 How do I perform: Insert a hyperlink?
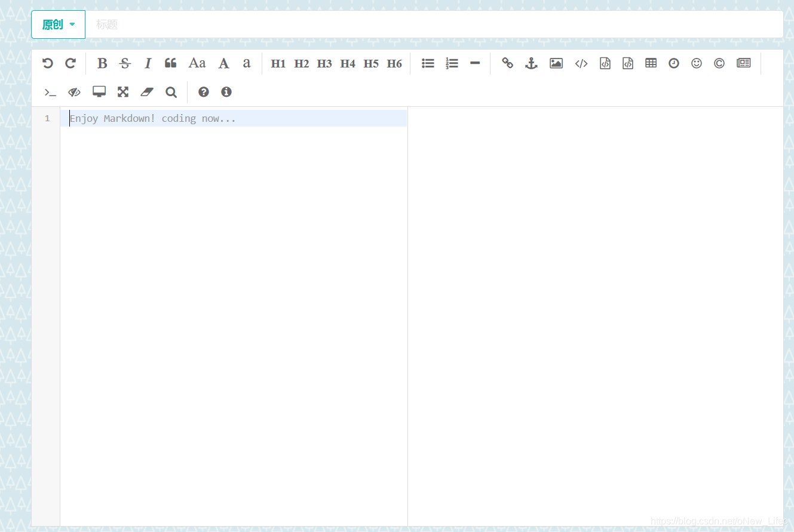[x=508, y=63]
